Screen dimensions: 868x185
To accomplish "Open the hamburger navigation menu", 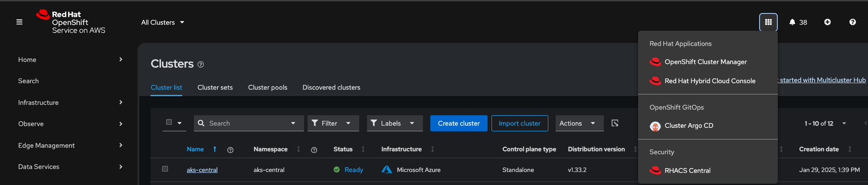I will (x=19, y=22).
